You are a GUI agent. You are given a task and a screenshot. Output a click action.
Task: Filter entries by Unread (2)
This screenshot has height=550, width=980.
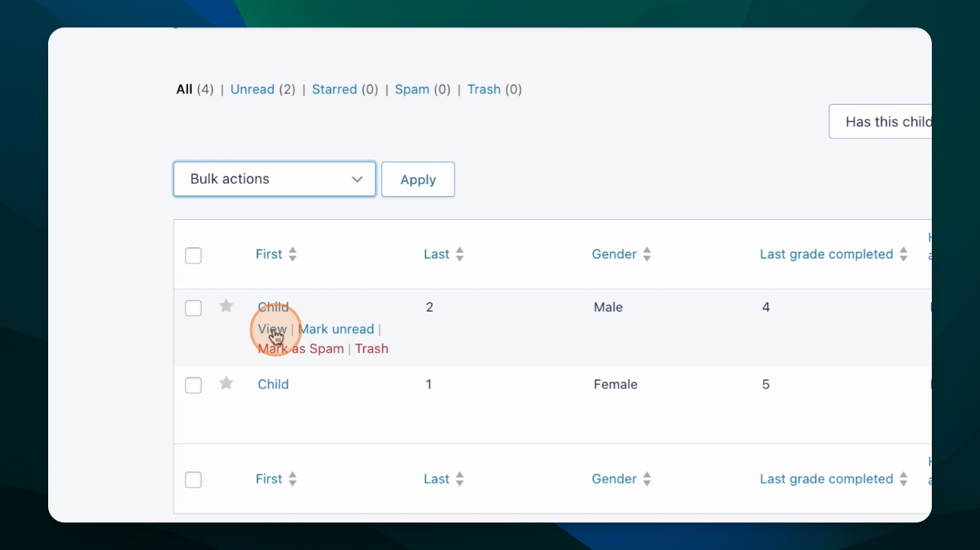pyautogui.click(x=263, y=89)
